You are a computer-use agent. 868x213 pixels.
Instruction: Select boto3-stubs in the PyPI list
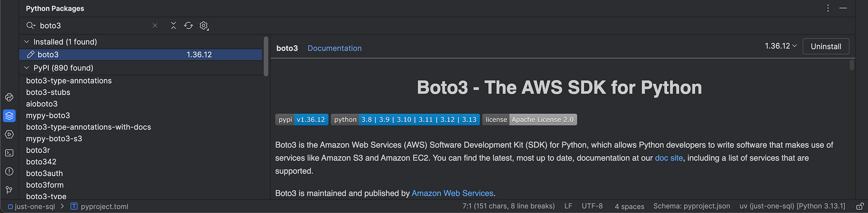(48, 92)
